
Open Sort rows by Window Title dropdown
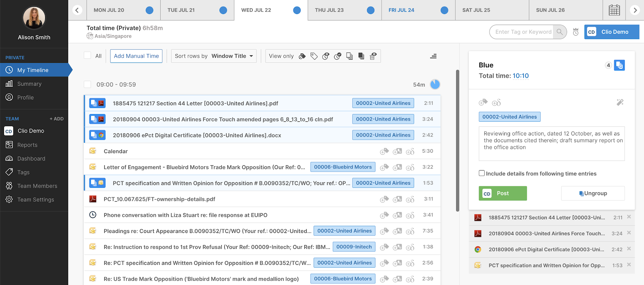[214, 56]
